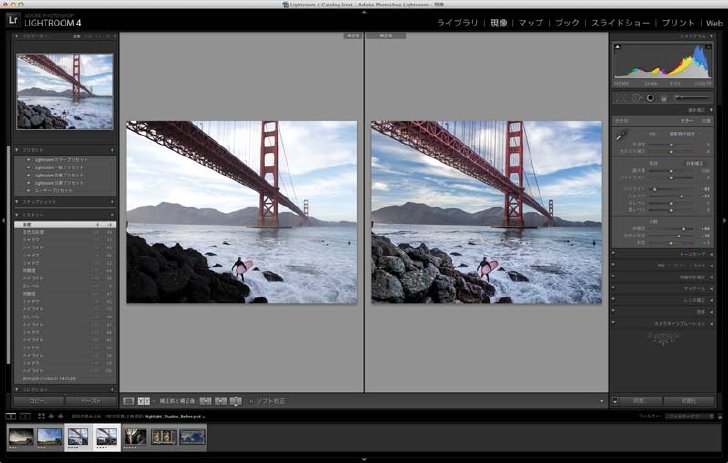Click the Copy button in left panel

[38, 401]
